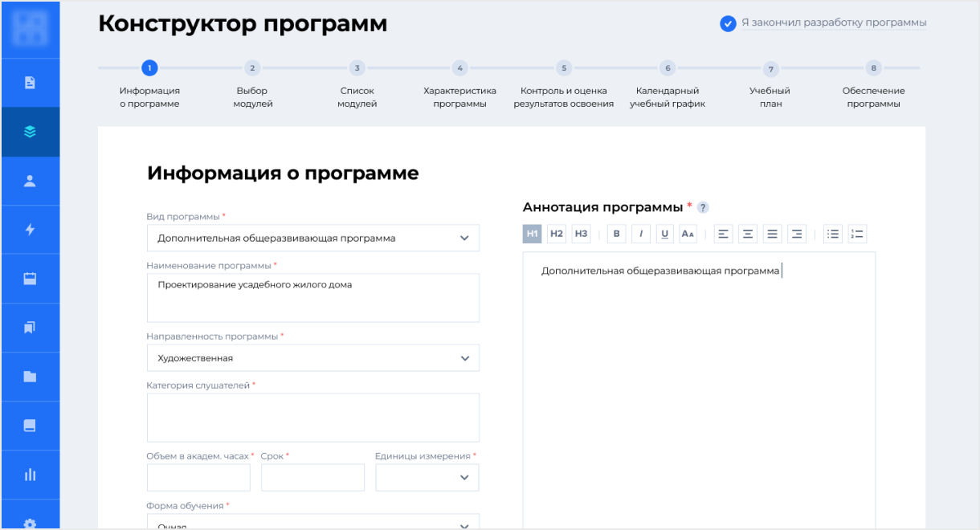
Task: Click the 'Информация о программе' form heading
Action: [x=283, y=173]
